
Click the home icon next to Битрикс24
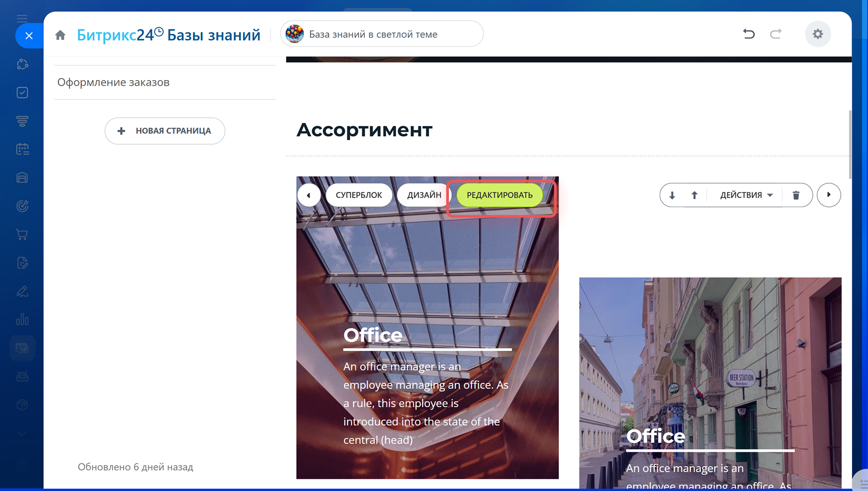pos(60,35)
